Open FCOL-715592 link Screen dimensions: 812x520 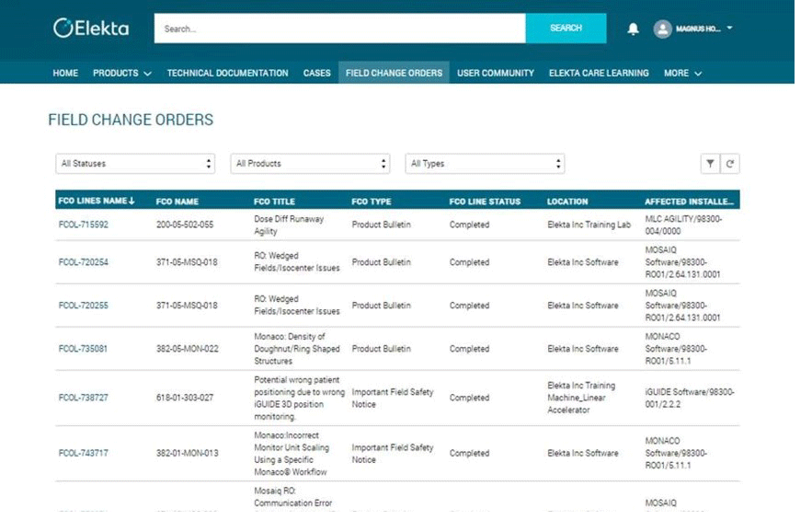coord(84,225)
